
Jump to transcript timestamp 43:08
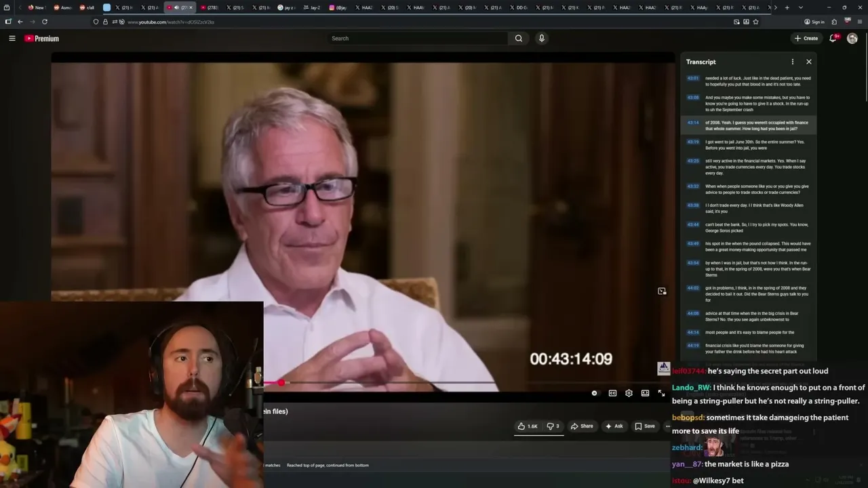point(692,97)
